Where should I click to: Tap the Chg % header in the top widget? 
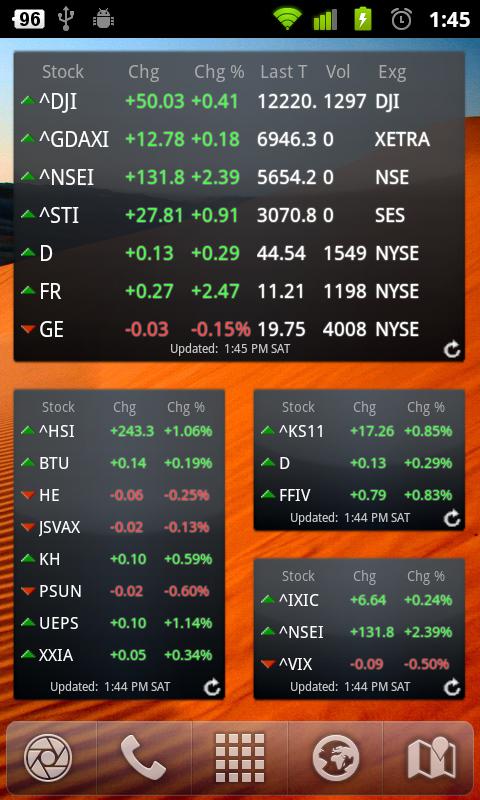click(219, 72)
